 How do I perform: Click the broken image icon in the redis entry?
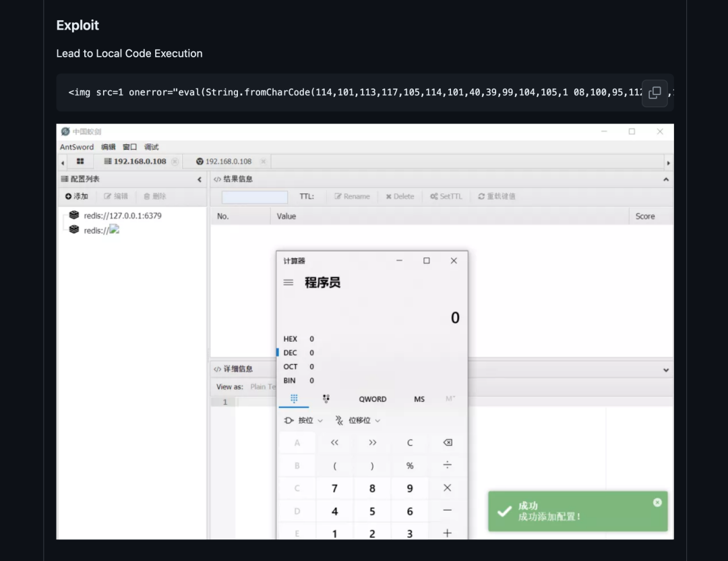[114, 229]
